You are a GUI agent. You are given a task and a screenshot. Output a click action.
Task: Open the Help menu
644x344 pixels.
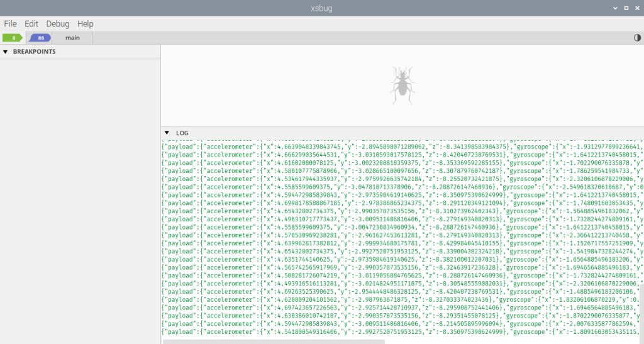86,24
